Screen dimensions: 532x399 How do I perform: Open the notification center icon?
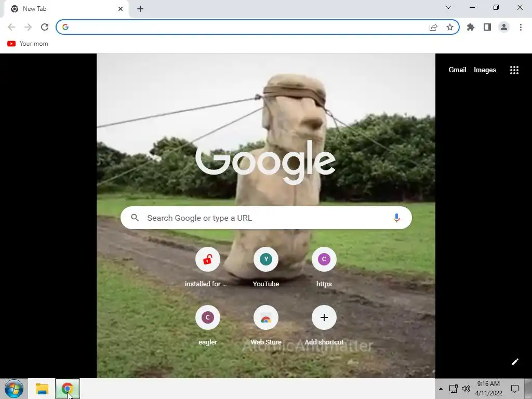(x=515, y=389)
